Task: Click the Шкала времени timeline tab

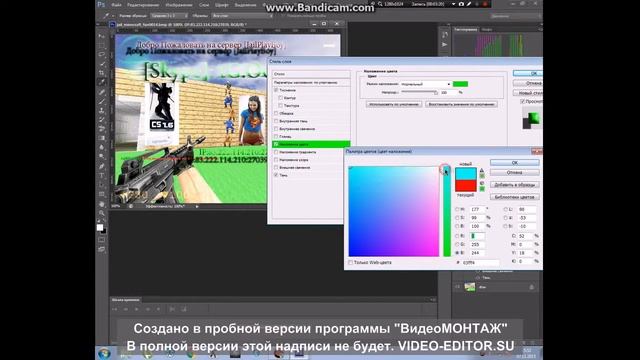Action: click(x=126, y=300)
